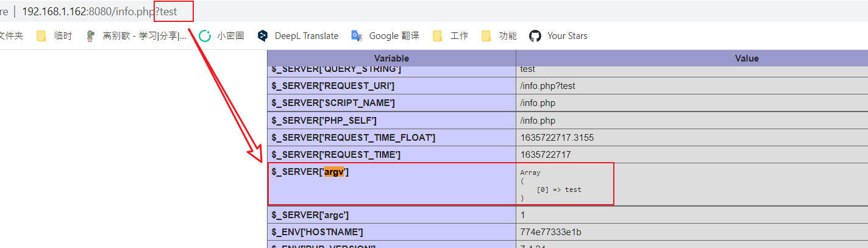Image resolution: width=868 pixels, height=248 pixels.
Task: Click the 小密圈 bookmark icon
Action: (x=205, y=36)
